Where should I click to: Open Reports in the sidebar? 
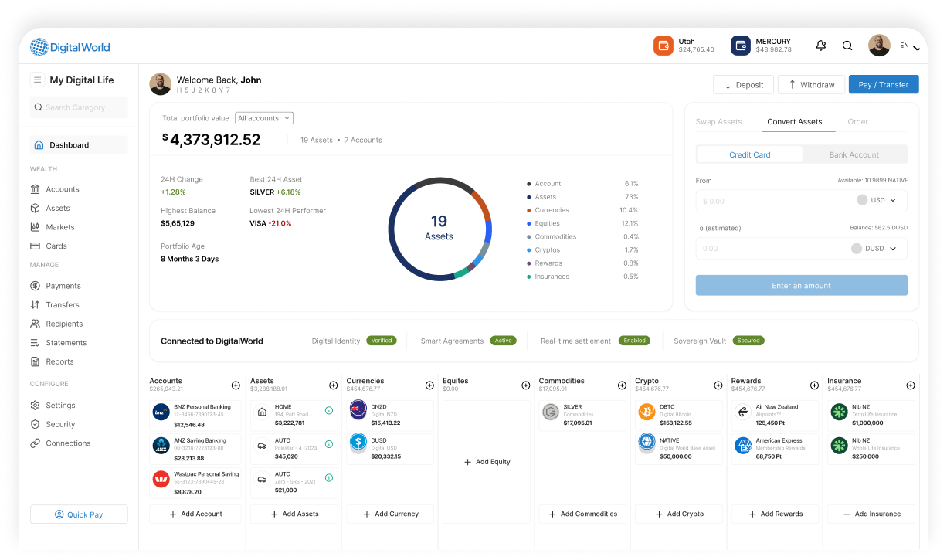click(53, 361)
